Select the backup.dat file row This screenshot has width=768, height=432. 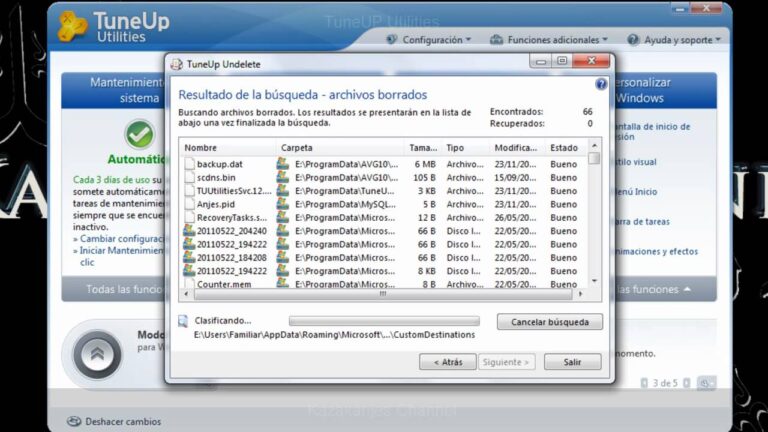coord(384,164)
